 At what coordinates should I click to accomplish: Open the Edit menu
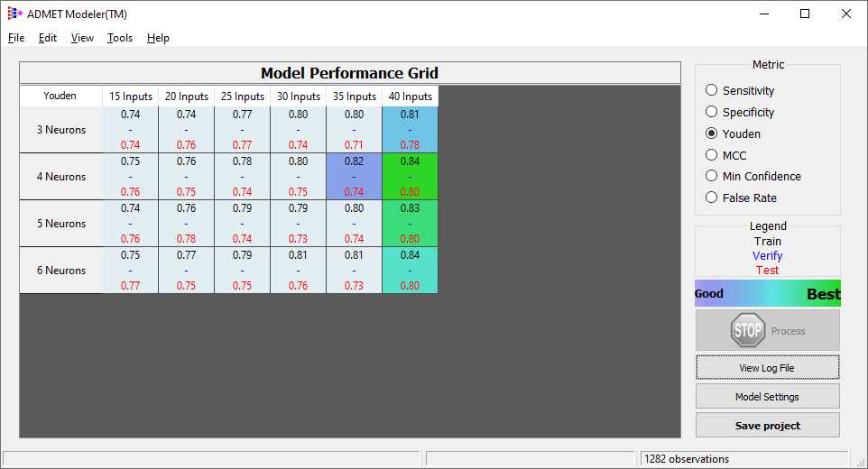coord(48,38)
